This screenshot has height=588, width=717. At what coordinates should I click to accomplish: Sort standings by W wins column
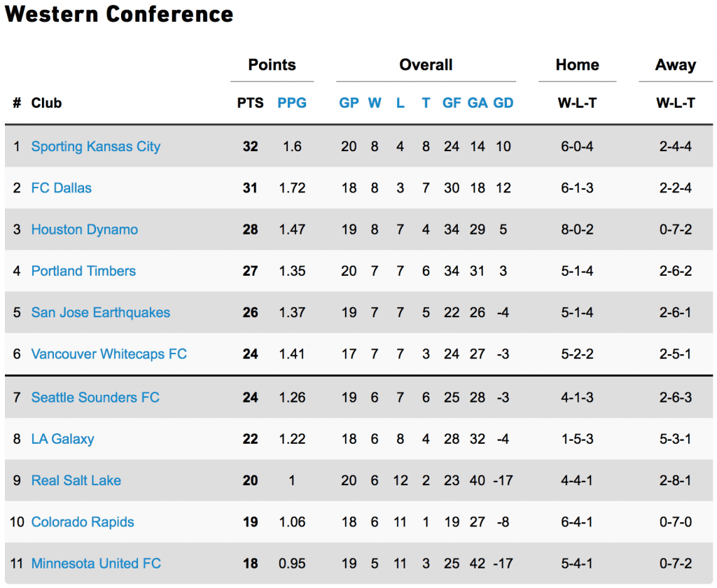(375, 103)
